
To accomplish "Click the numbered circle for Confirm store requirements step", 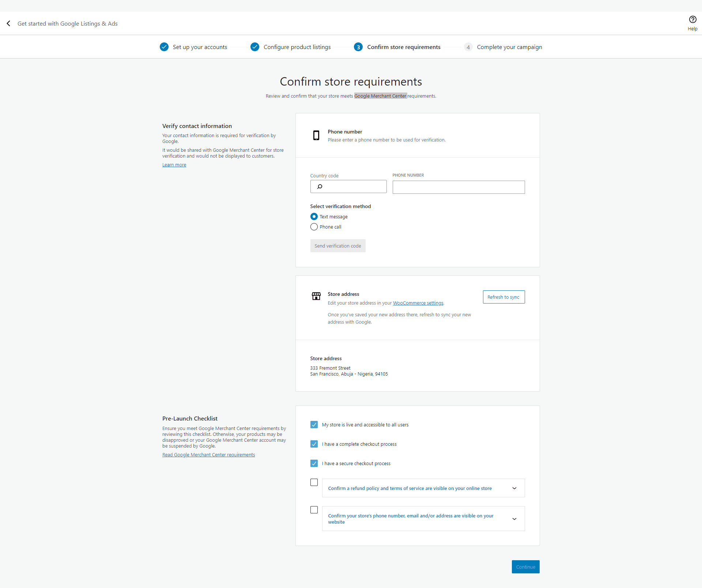I will click(358, 47).
